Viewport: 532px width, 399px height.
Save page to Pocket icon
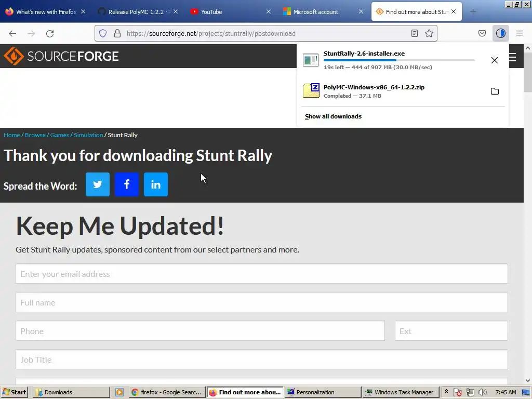[x=482, y=33]
